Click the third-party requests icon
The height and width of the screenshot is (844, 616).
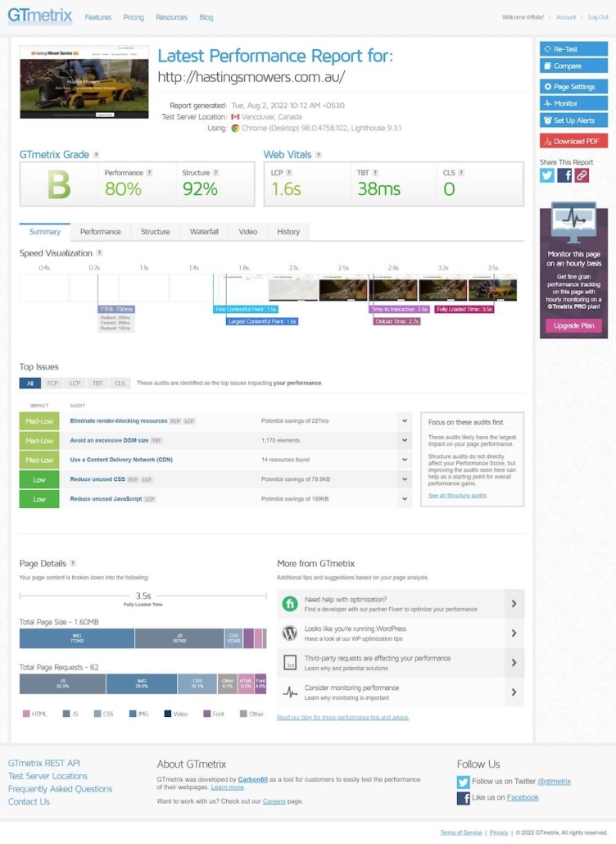click(290, 663)
